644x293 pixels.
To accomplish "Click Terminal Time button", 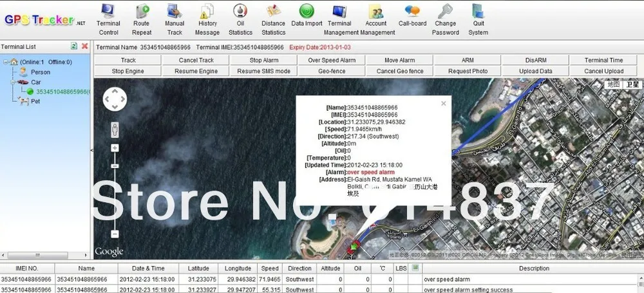I will click(x=603, y=60).
